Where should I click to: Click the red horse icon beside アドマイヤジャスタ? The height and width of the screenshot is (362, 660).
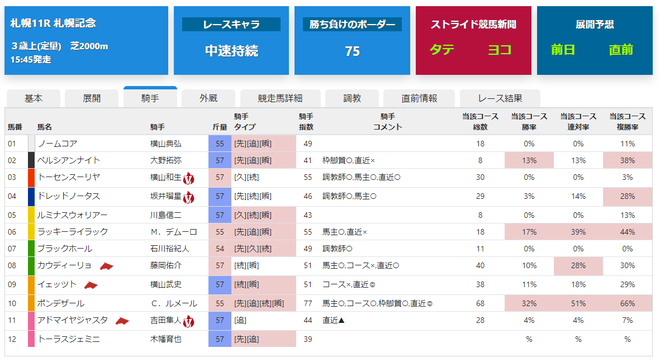tap(122, 321)
